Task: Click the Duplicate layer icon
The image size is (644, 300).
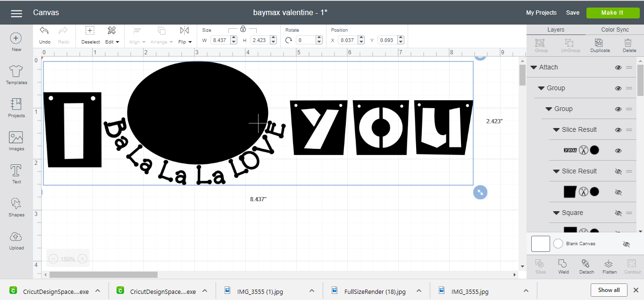Action: (x=599, y=43)
